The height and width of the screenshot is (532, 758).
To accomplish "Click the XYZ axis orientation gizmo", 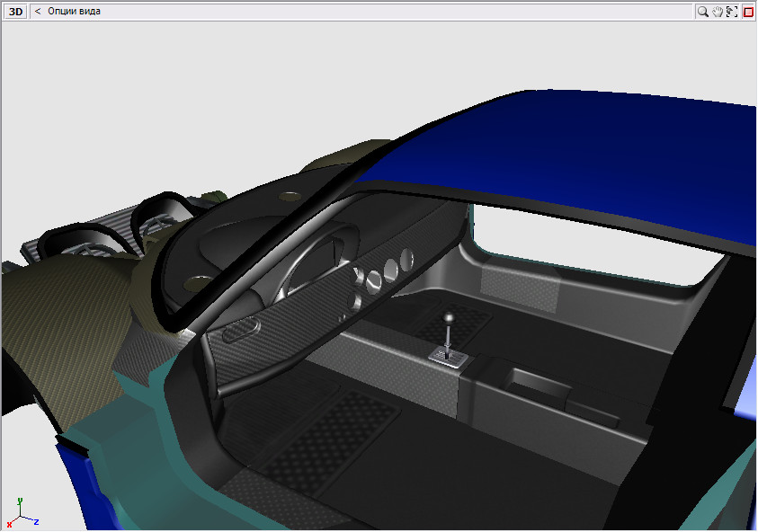I will click(22, 514).
